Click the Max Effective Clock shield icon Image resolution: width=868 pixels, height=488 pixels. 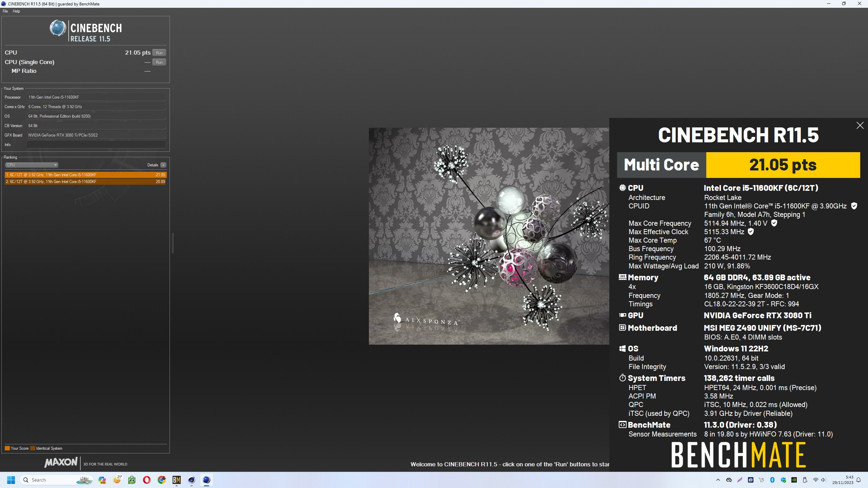pos(751,231)
